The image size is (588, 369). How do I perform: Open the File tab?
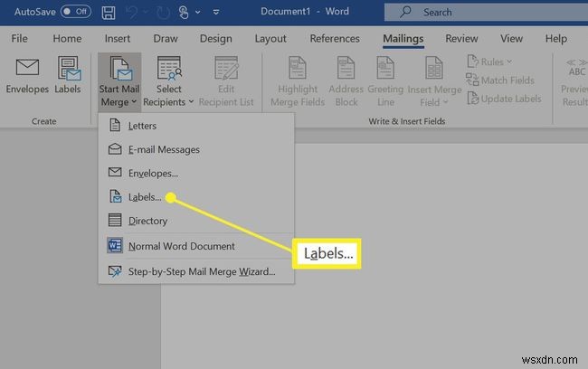(x=20, y=39)
